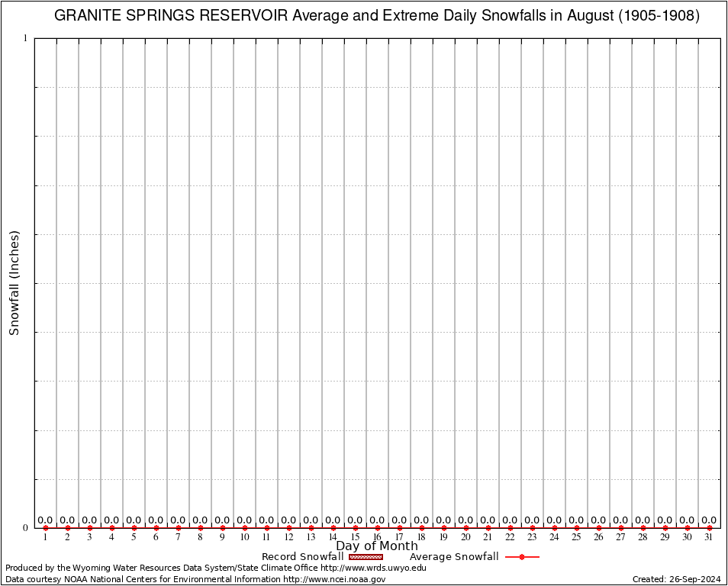Click the chart title text
The image size is (728, 586).
pyautogui.click(x=377, y=16)
